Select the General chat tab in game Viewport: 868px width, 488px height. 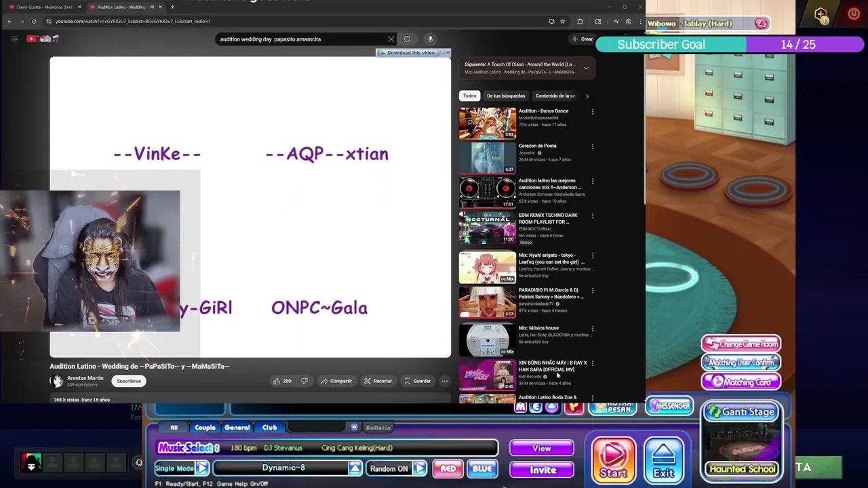[237, 428]
